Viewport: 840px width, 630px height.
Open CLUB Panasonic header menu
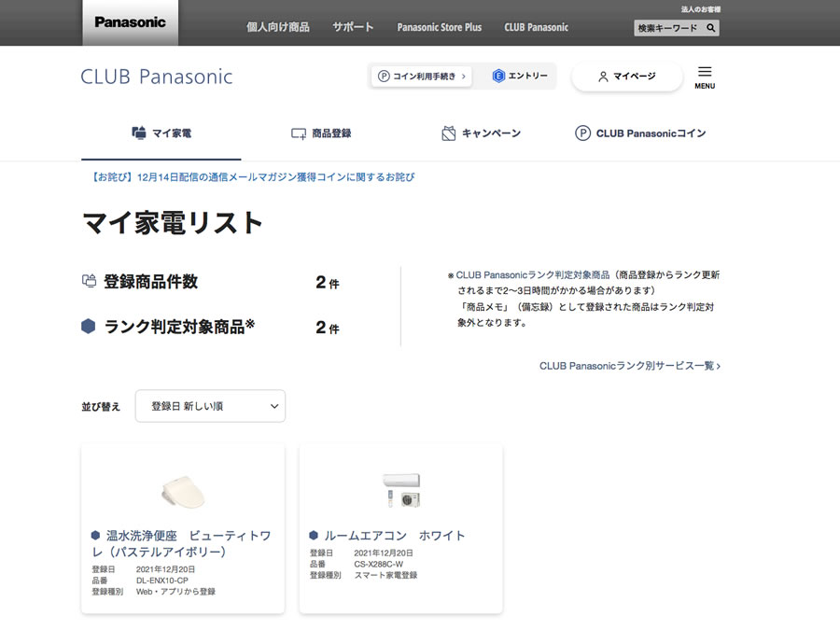(537, 27)
